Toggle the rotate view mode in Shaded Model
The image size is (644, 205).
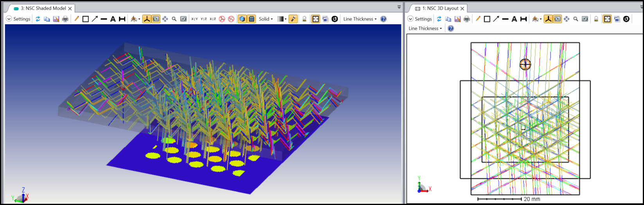pyautogui.click(x=156, y=19)
